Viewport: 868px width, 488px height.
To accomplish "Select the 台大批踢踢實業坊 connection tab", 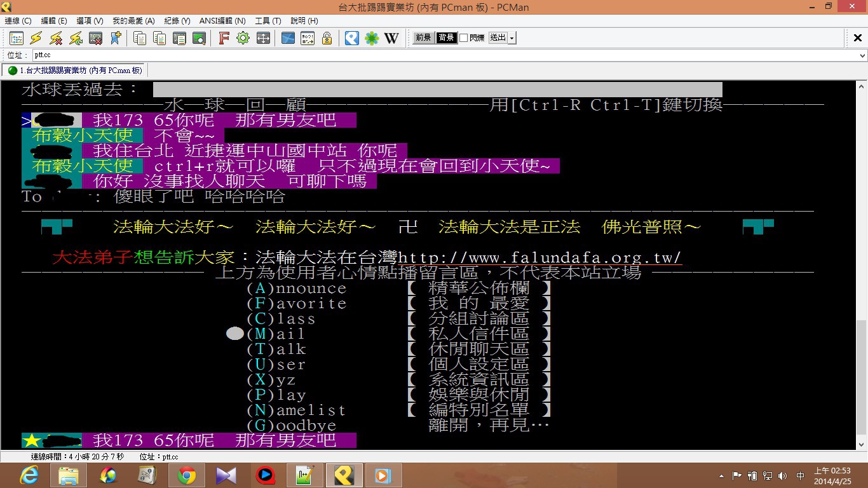I will (x=75, y=71).
